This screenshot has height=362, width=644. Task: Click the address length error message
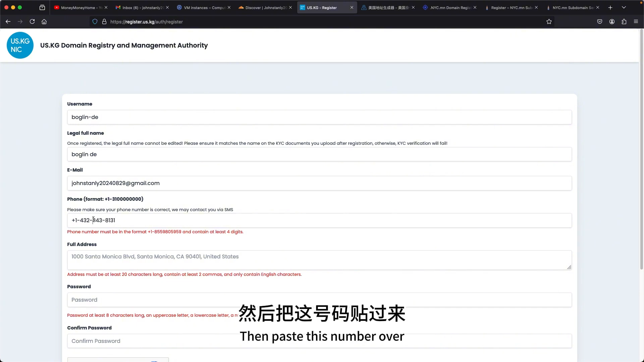pyautogui.click(x=184, y=275)
